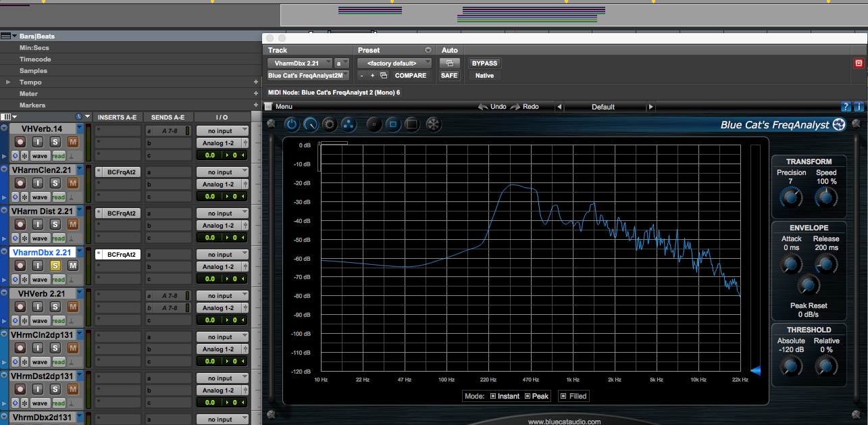Toggle plugin BYPASS
This screenshot has width=868, height=425.
coord(484,63)
